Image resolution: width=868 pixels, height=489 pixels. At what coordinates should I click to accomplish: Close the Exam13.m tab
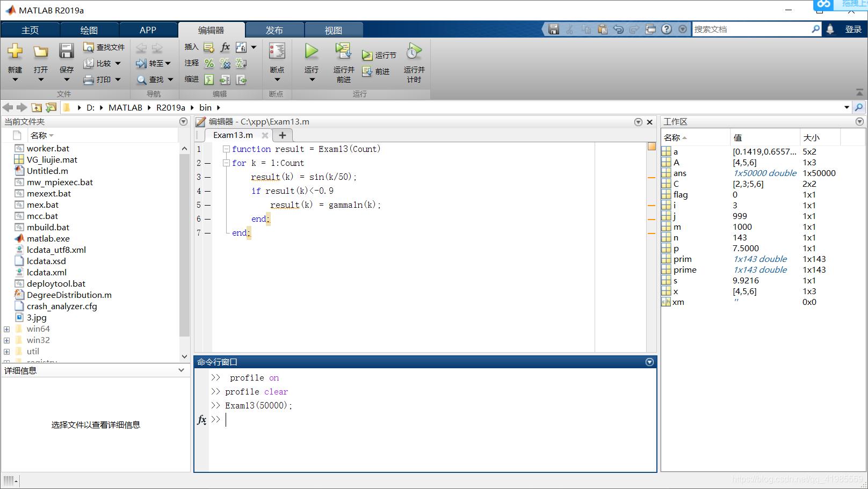tap(265, 135)
